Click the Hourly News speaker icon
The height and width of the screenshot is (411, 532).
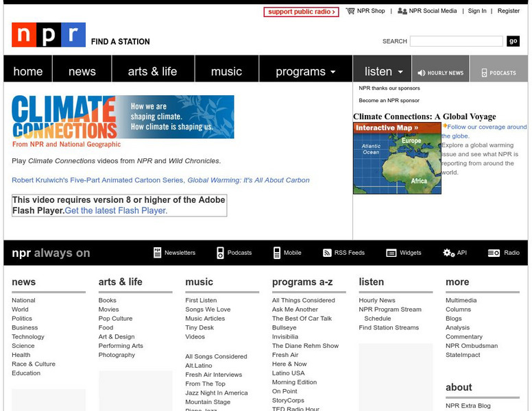[421, 73]
